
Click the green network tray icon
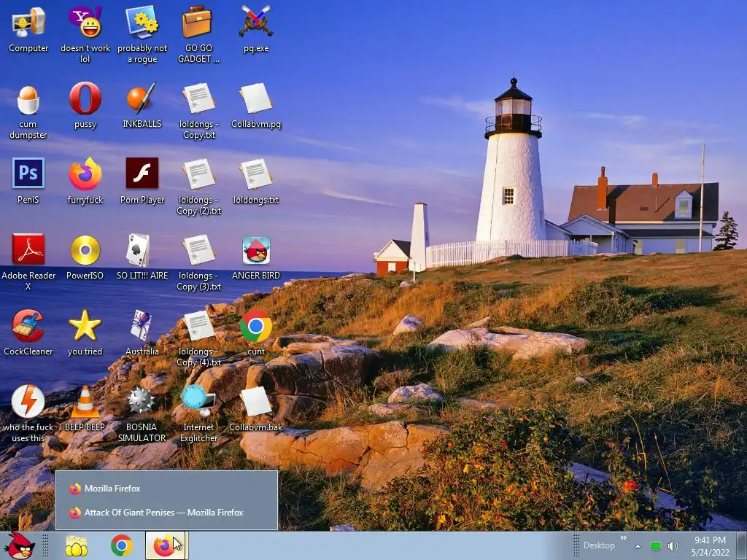(656, 546)
